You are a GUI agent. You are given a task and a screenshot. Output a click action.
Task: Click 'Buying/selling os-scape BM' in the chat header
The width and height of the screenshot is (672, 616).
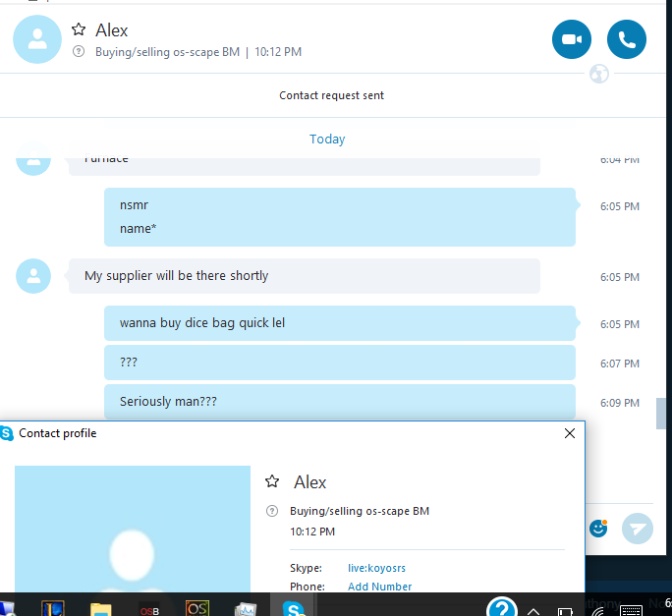pos(168,52)
